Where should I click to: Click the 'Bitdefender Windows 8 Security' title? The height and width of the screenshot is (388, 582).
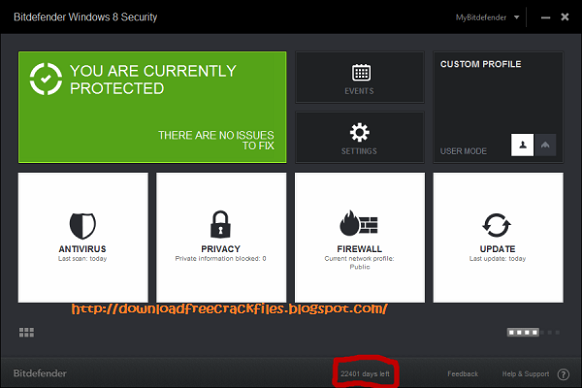click(85, 17)
